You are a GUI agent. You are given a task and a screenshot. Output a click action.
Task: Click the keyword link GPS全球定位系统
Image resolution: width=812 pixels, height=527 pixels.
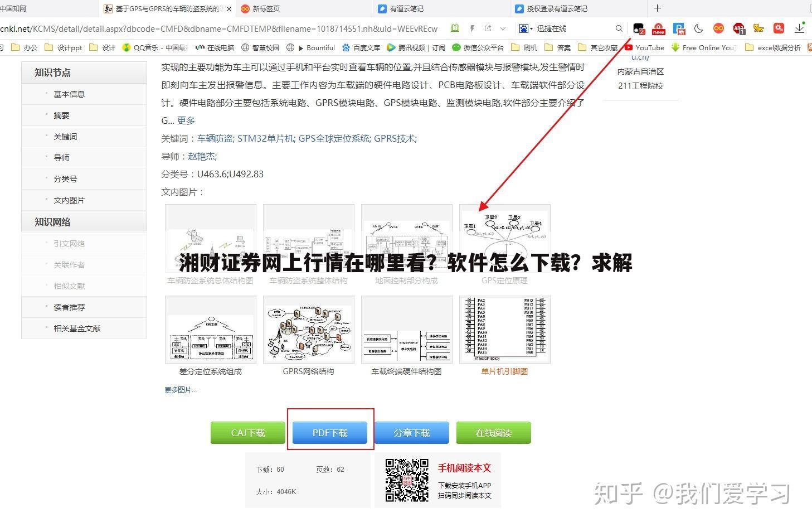tap(334, 138)
